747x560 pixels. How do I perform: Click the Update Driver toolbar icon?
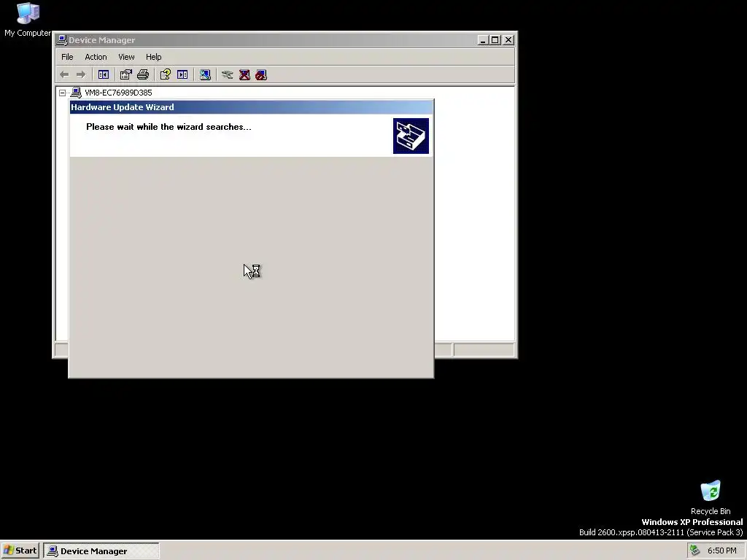click(228, 75)
